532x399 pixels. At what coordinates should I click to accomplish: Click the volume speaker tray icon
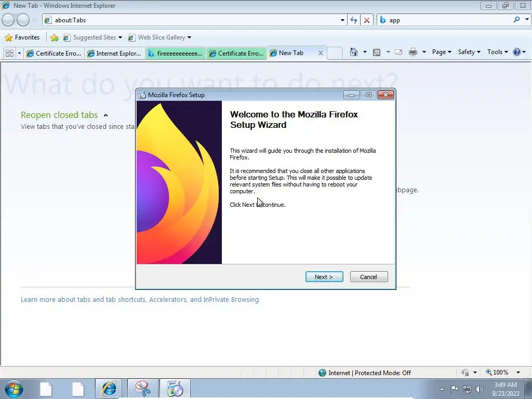[479, 389]
